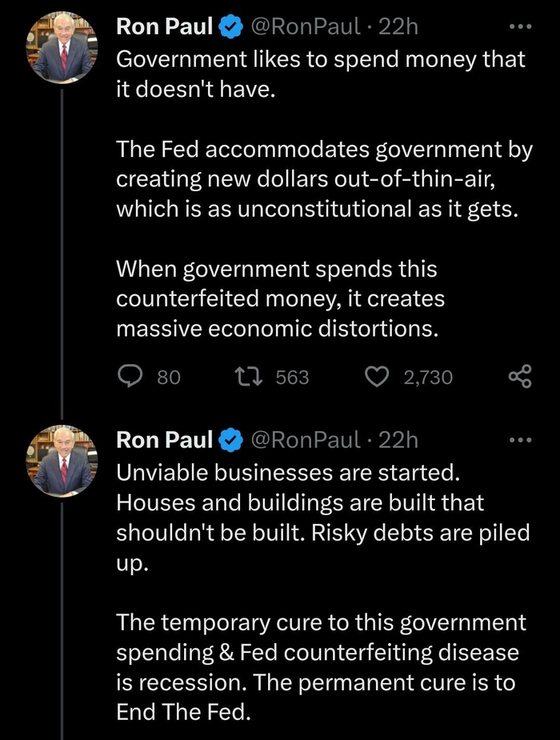
Task: Like the tweet about government spending
Action: tap(376, 377)
